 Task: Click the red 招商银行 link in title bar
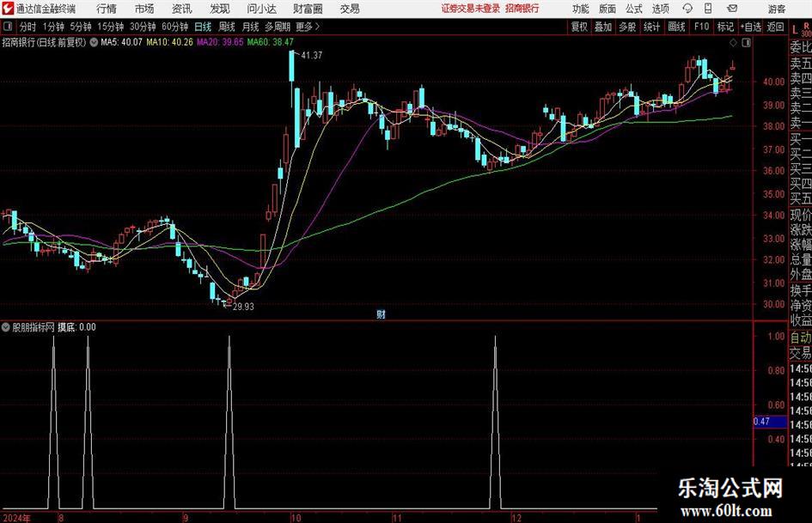pos(522,9)
